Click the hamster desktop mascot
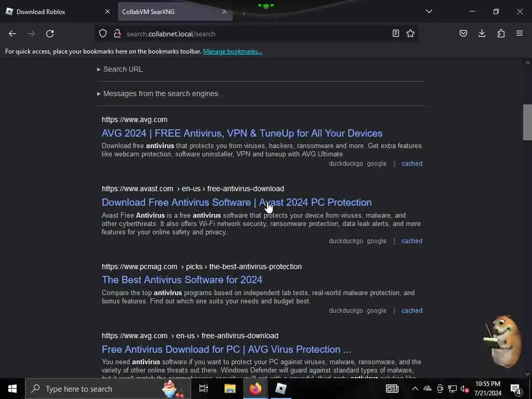Image resolution: width=532 pixels, height=399 pixels. (502, 341)
